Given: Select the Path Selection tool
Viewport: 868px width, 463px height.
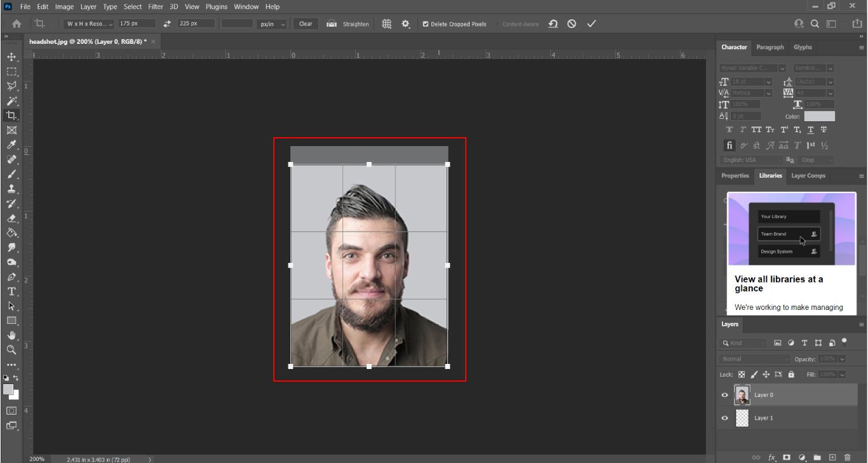Looking at the screenshot, I should point(11,306).
